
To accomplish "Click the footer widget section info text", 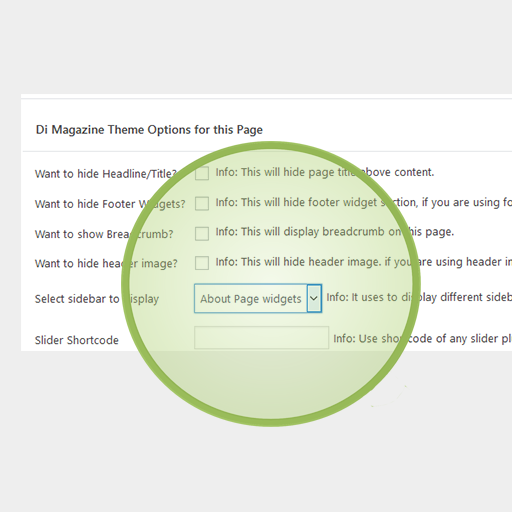I will point(364,202).
